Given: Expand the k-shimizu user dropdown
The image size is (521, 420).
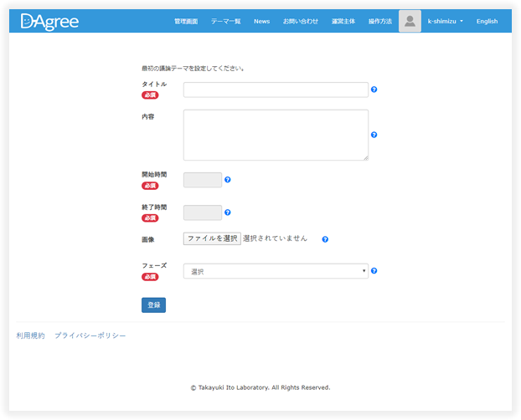Looking at the screenshot, I should click(x=446, y=21).
